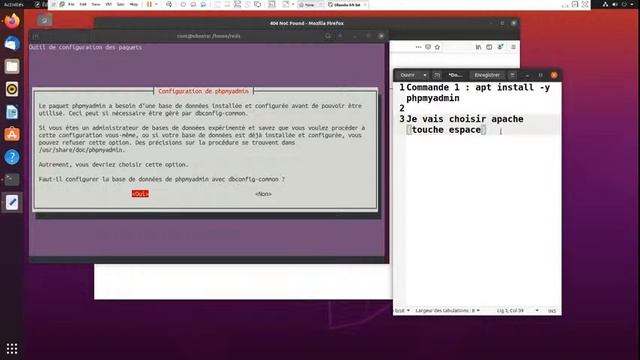Click the trash desktop icon near the dock
This screenshot has height=360, width=640.
coord(44,20)
